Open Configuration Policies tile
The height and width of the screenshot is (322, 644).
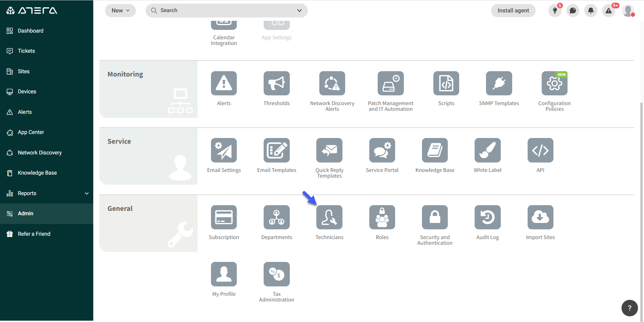pos(554,83)
